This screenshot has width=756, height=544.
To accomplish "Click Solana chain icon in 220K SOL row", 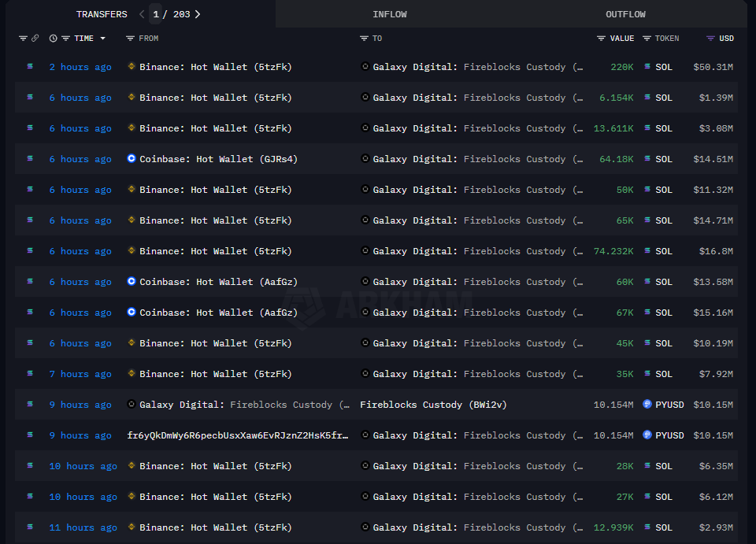I will click(30, 66).
